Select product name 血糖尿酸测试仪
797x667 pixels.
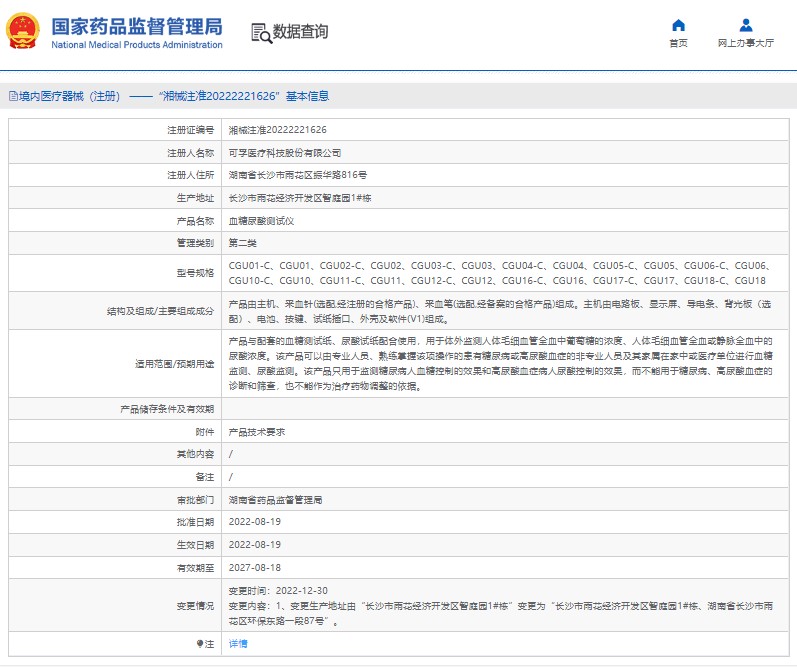(261, 221)
